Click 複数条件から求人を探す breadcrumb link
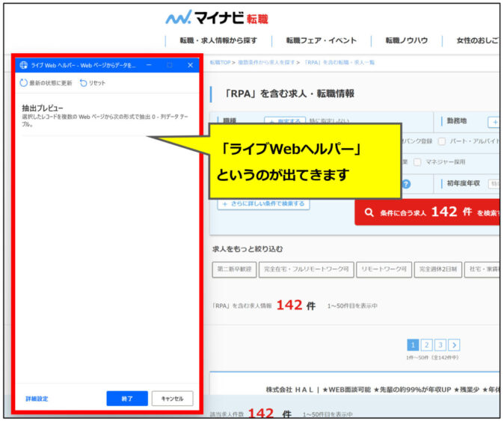504x421 pixels. coord(266,62)
